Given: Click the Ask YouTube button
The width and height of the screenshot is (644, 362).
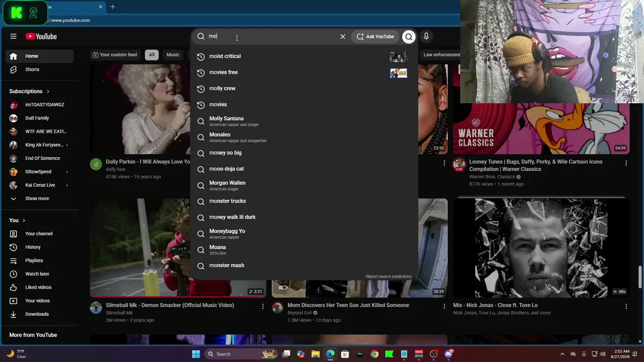Looking at the screenshot, I should coord(375,36).
